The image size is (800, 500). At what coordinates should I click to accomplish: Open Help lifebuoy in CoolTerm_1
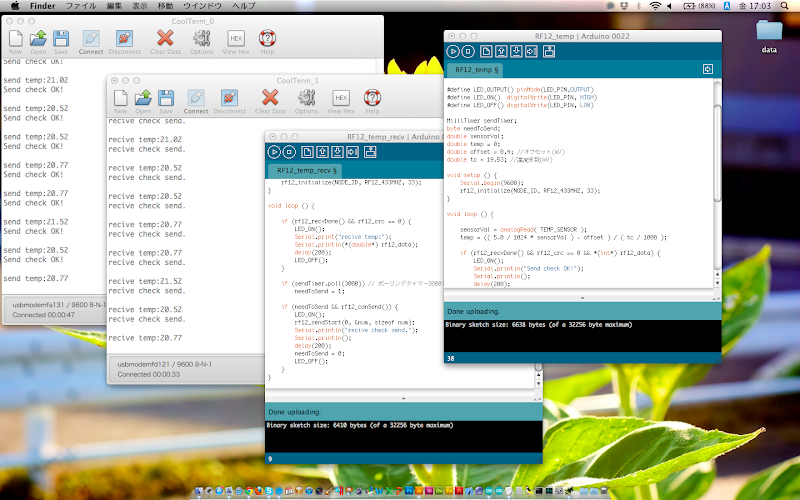point(372,98)
